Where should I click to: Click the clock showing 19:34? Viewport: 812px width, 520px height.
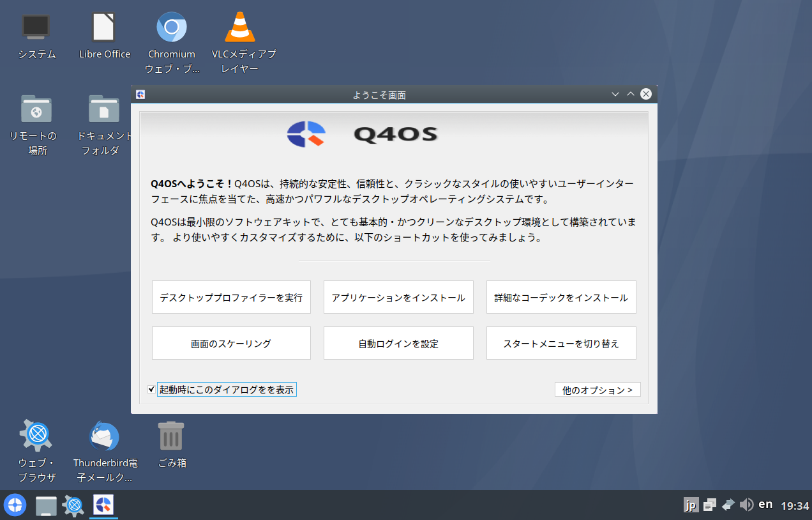[794, 505]
